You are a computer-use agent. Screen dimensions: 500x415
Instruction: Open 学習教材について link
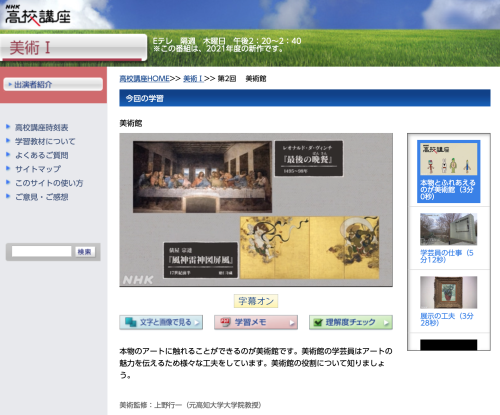pyautogui.click(x=45, y=141)
